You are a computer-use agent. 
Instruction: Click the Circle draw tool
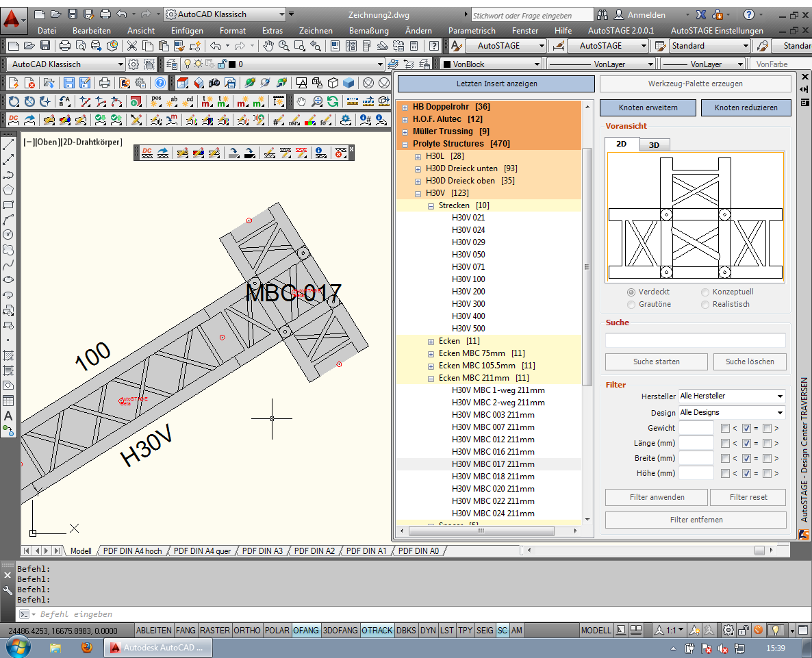[9, 235]
